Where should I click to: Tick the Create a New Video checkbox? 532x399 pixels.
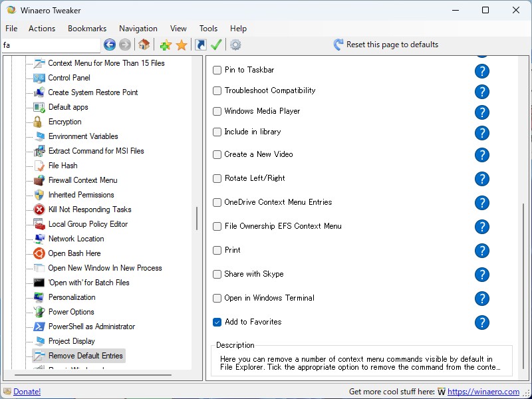(217, 155)
